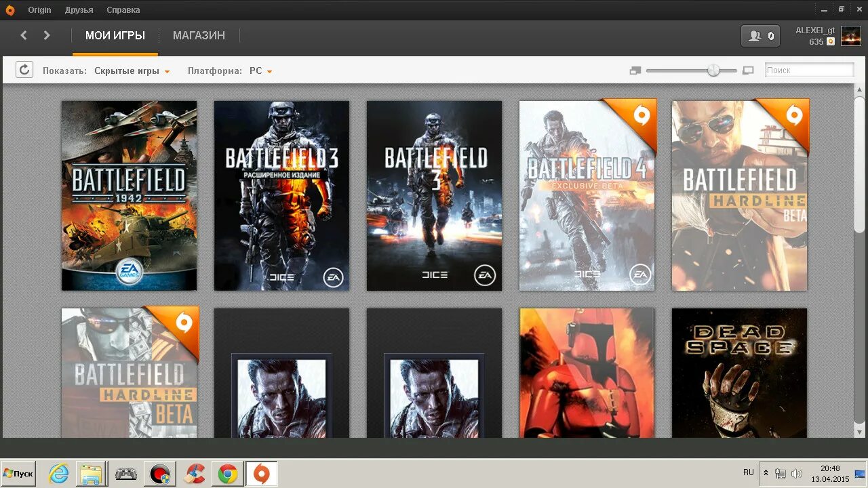The width and height of the screenshot is (868, 488).
Task: Open the red circle taskbar app
Action: tap(160, 474)
